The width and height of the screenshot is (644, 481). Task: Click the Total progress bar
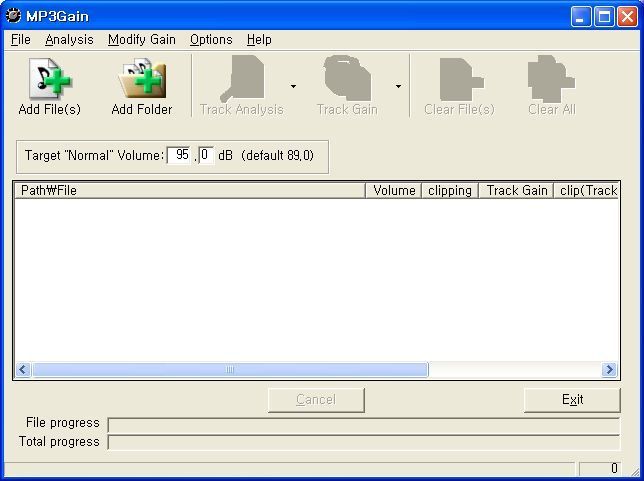coord(363,442)
